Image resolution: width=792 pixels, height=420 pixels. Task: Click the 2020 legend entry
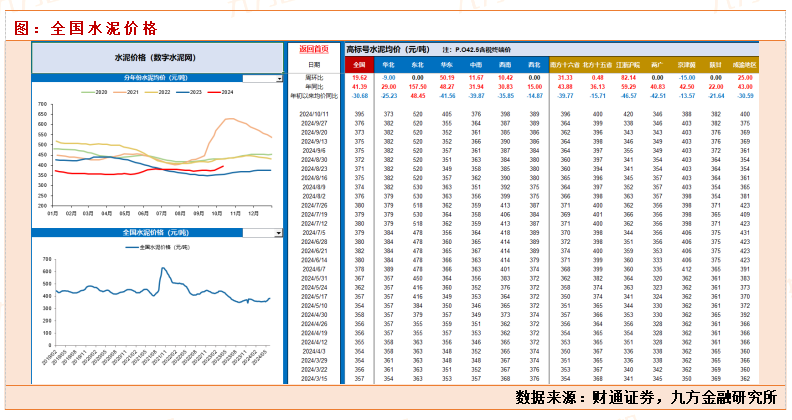click(94, 92)
